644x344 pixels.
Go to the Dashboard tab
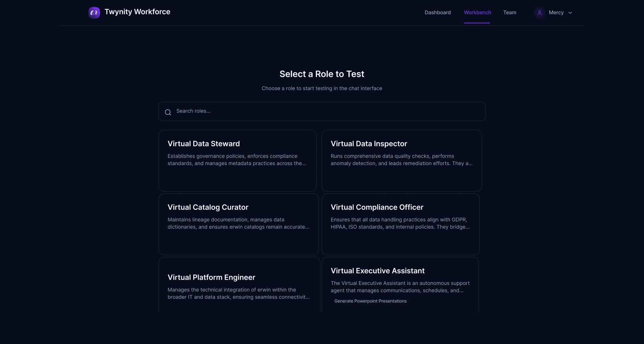(438, 13)
